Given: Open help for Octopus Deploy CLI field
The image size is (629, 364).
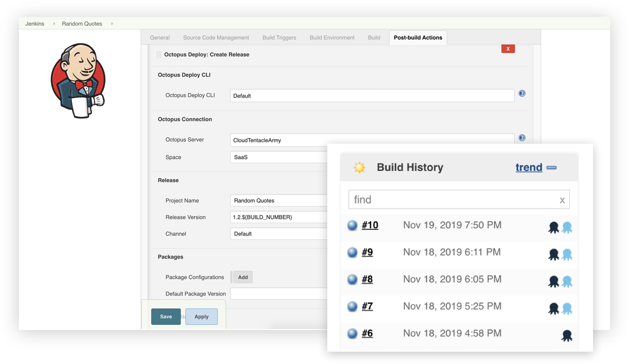Looking at the screenshot, I should [x=522, y=94].
